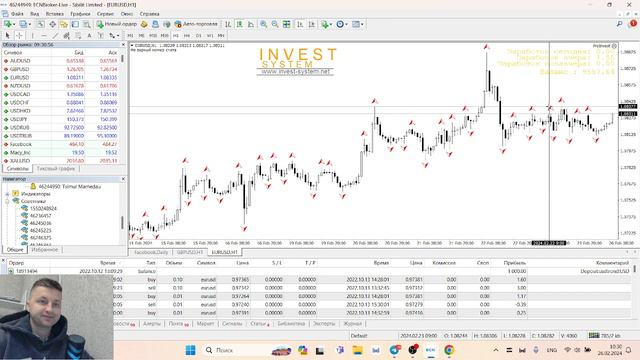Viewport: 640px width, 360px height.
Task: Open the Indicators list icon
Action: click(325, 24)
